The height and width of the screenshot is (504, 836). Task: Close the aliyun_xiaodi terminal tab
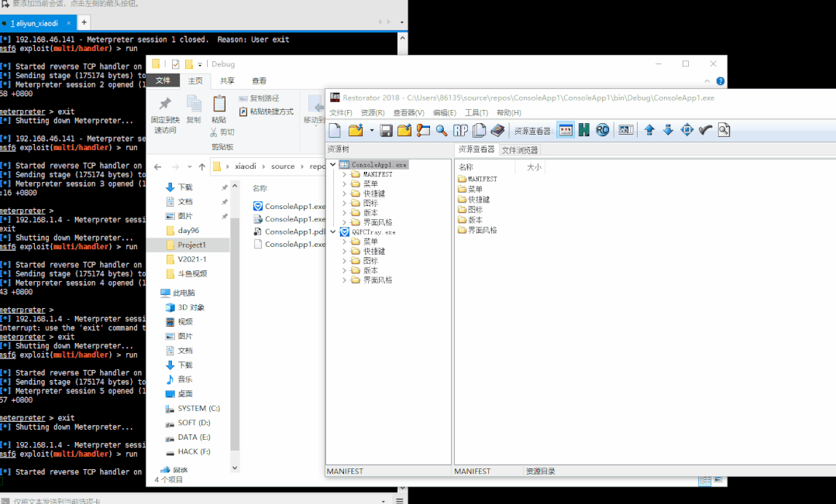coord(69,23)
